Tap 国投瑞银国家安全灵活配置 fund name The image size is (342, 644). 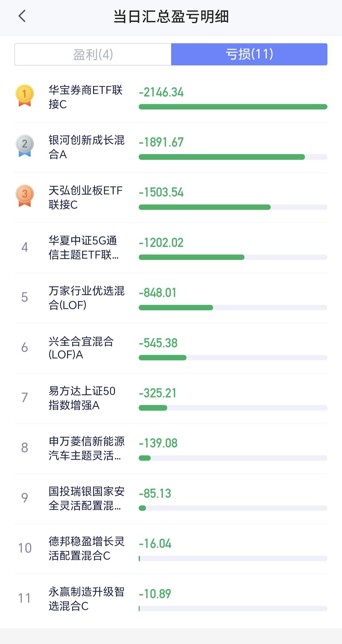[x=86, y=498]
